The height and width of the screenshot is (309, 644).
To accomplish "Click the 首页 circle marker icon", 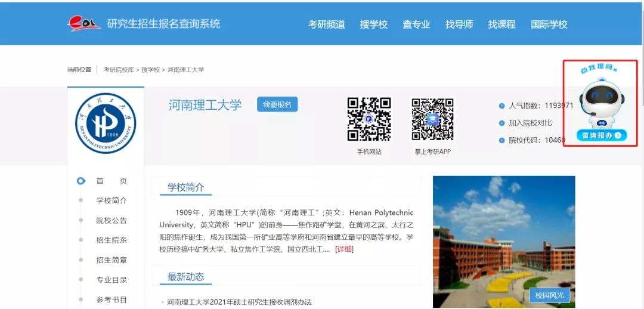I will point(81,181).
